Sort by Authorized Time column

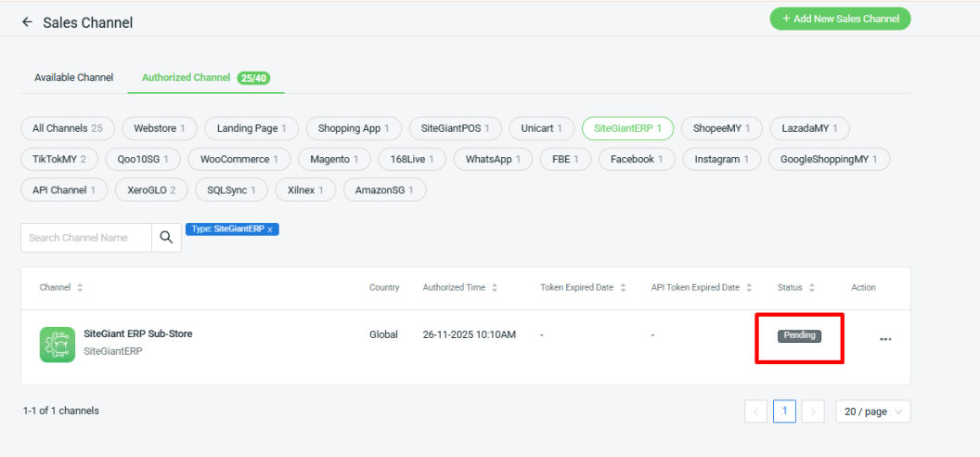coord(495,288)
